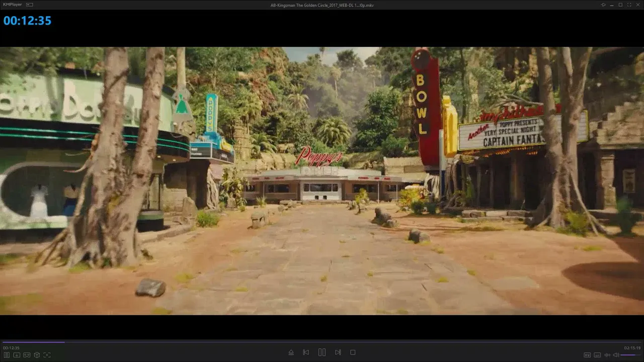Toggle subtitles with the caption icon
644x362 pixels.
click(597, 355)
